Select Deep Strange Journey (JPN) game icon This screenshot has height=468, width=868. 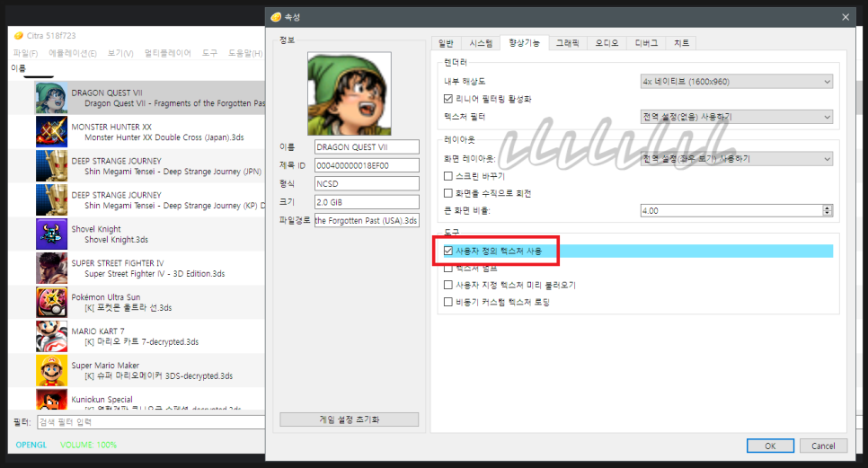[x=51, y=166]
